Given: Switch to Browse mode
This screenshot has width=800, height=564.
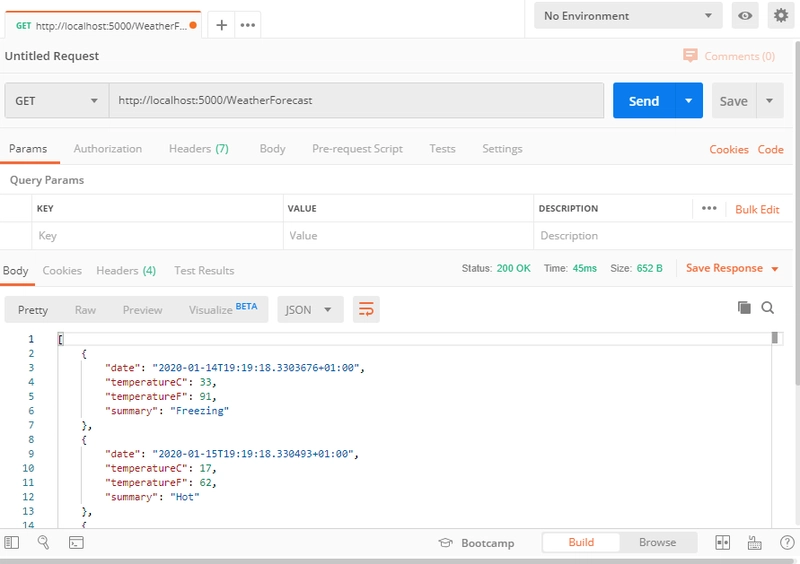Looking at the screenshot, I should point(658,542).
